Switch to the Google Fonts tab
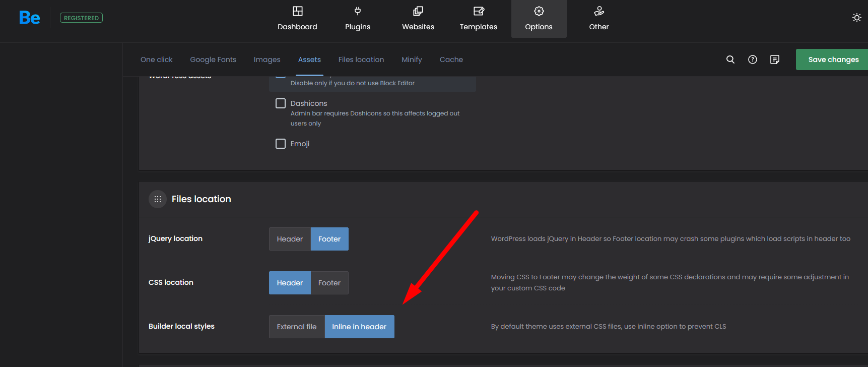 [x=213, y=59]
